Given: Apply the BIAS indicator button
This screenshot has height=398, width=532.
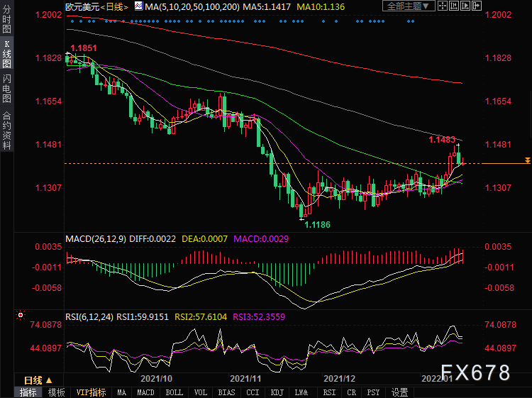Looking at the screenshot, I should coord(226,392).
